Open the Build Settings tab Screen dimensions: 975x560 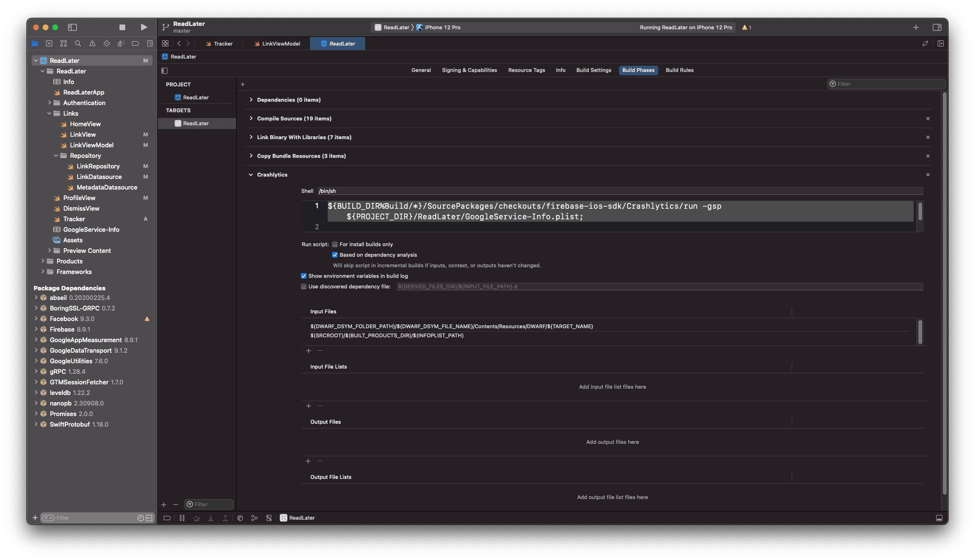click(x=594, y=70)
